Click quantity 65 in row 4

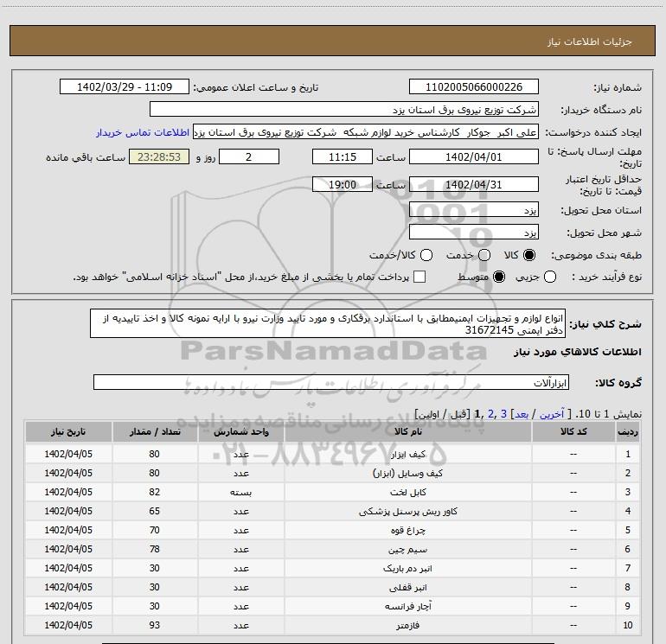click(x=155, y=511)
